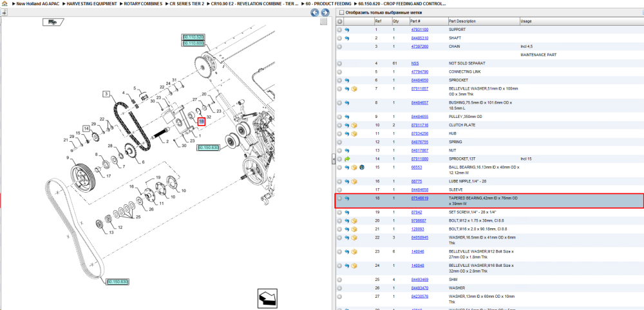Click the blue arrow icon in the NUT row
Screen dimensions: 644x310
[346, 150]
